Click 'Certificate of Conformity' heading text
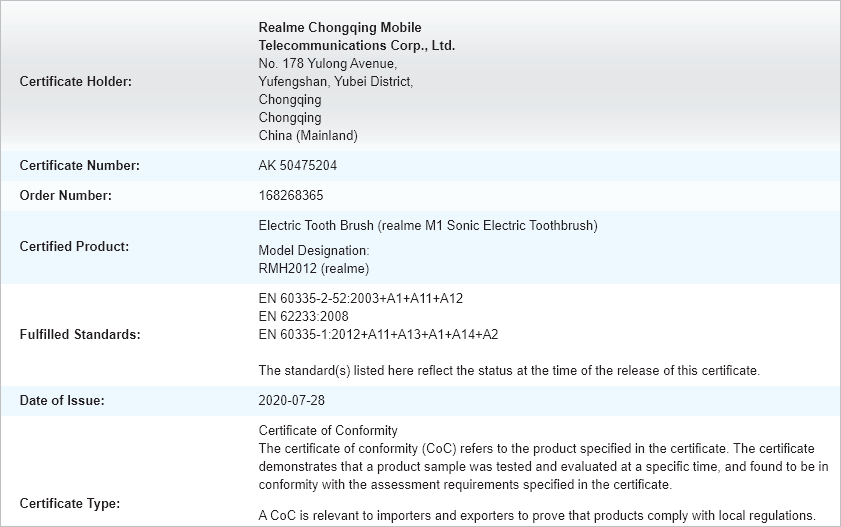 (x=328, y=430)
